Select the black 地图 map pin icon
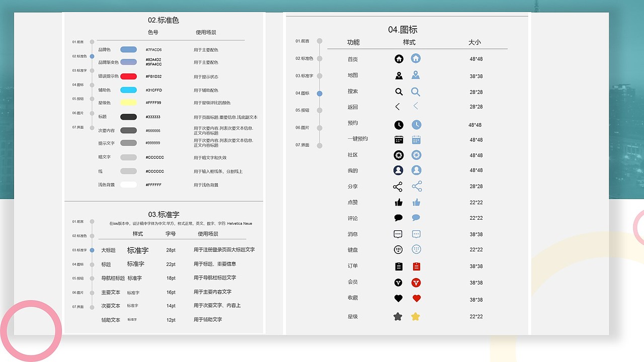Screen dimensions: 644x362 399,76
